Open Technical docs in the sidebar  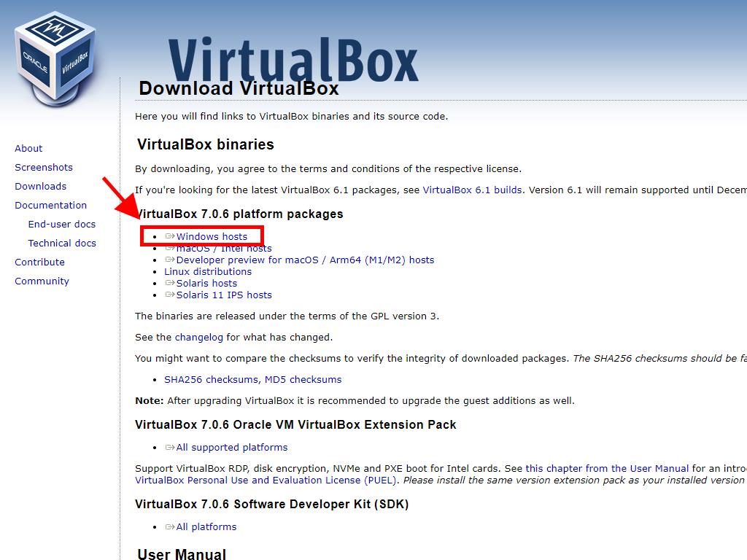pyautogui.click(x=62, y=244)
